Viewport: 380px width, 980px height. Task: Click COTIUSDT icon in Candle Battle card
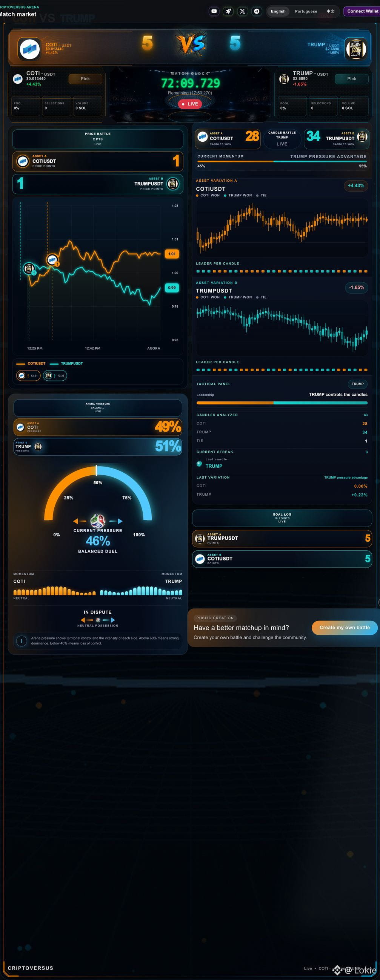[203, 136]
